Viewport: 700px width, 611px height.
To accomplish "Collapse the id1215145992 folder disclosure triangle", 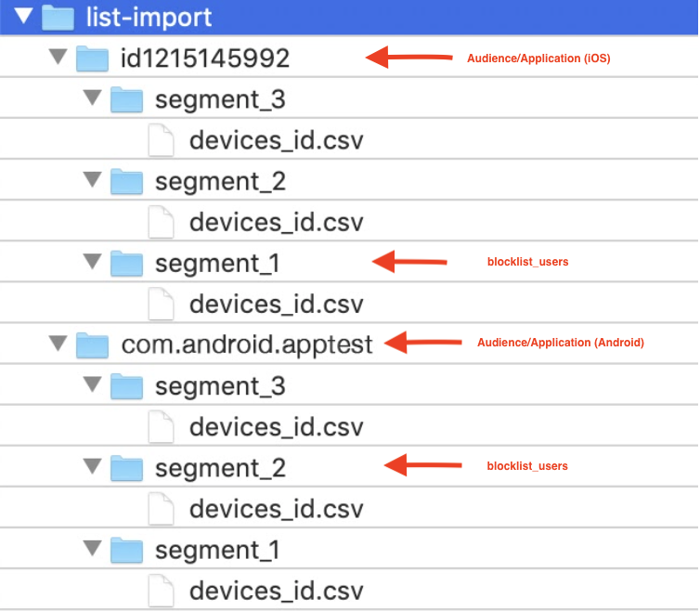I will [x=58, y=57].
